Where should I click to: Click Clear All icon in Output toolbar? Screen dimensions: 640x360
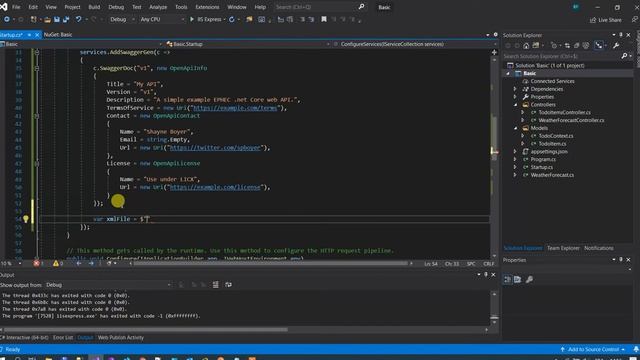click(216, 284)
